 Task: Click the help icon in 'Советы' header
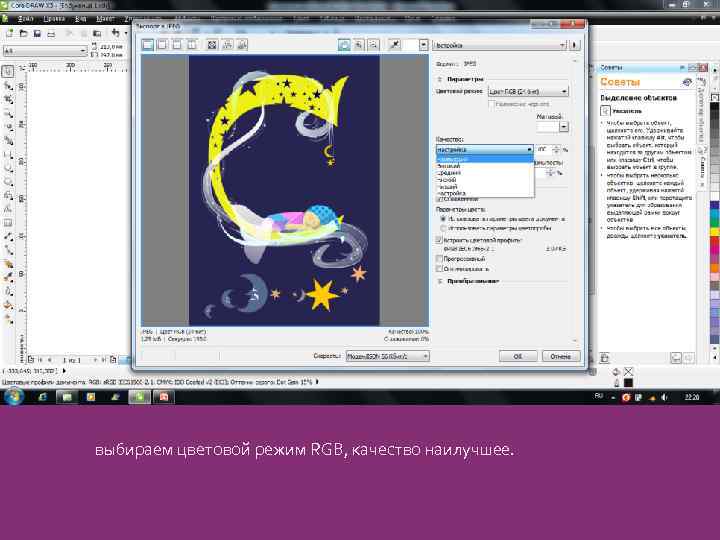pos(687,82)
